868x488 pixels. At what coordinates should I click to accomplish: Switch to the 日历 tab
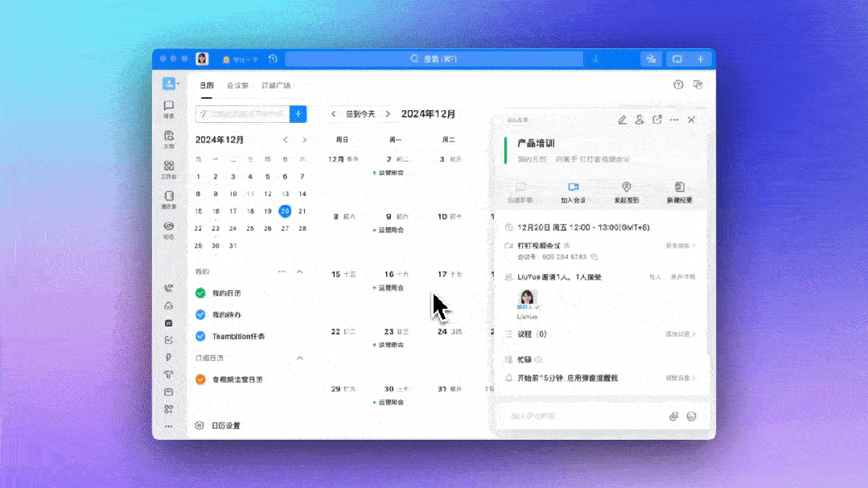click(207, 85)
